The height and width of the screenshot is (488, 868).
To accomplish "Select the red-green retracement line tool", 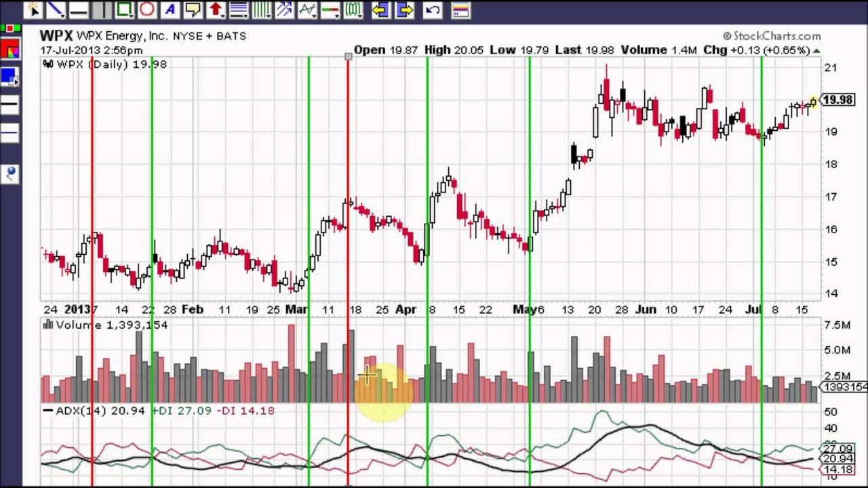I will click(330, 9).
